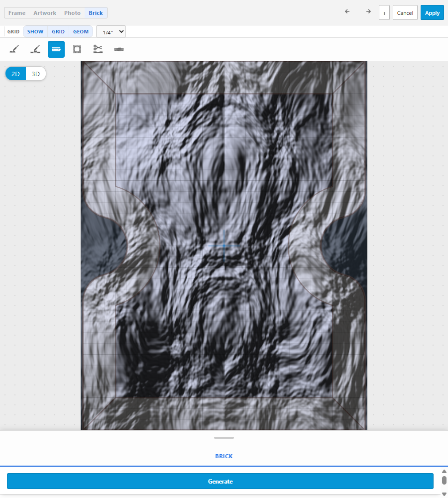Toggle the GEOM option
Image resolution: width=448 pixels, height=498 pixels.
pos(81,31)
